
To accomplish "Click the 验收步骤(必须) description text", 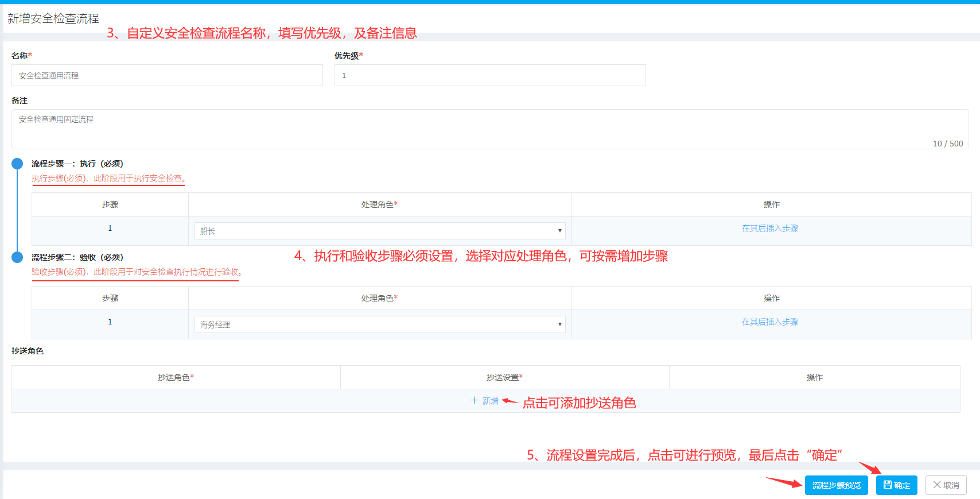I will click(x=137, y=272).
